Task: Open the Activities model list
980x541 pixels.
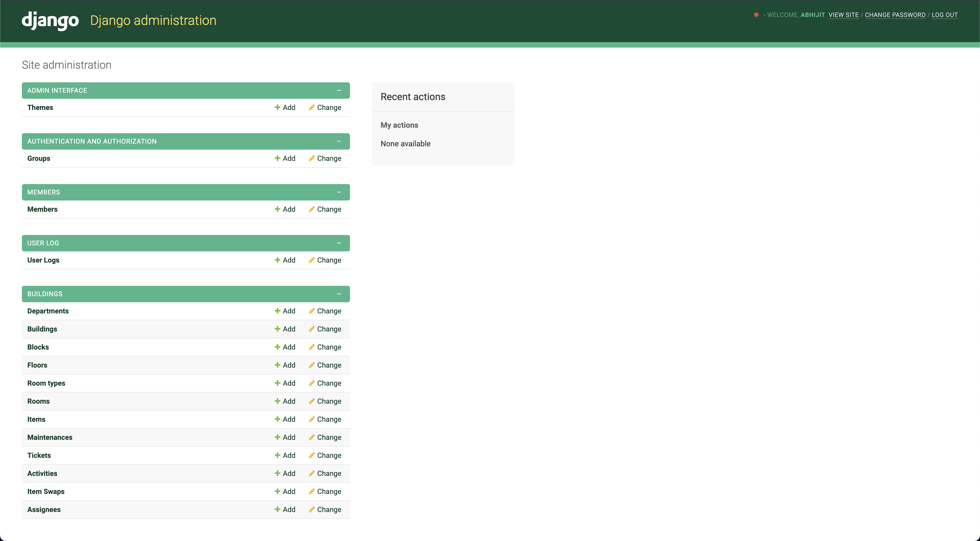Action: pyautogui.click(x=42, y=473)
